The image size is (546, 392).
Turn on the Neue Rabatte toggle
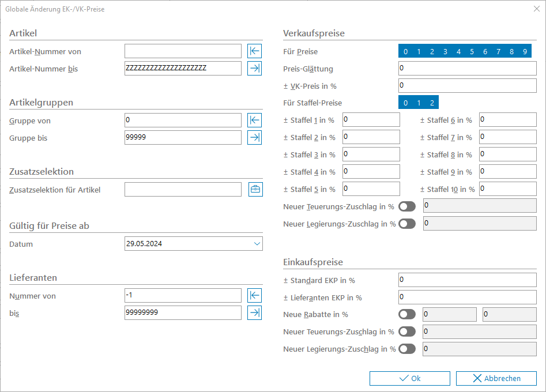(407, 314)
